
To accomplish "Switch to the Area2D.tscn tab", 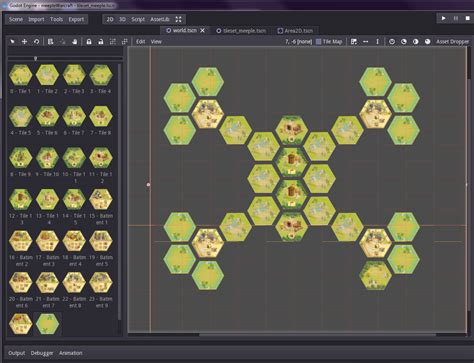I will (295, 31).
